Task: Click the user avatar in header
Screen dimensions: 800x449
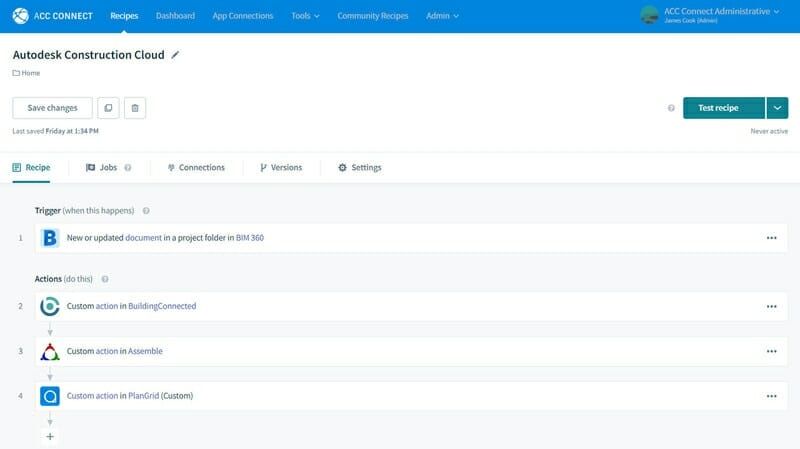Action: tap(649, 15)
